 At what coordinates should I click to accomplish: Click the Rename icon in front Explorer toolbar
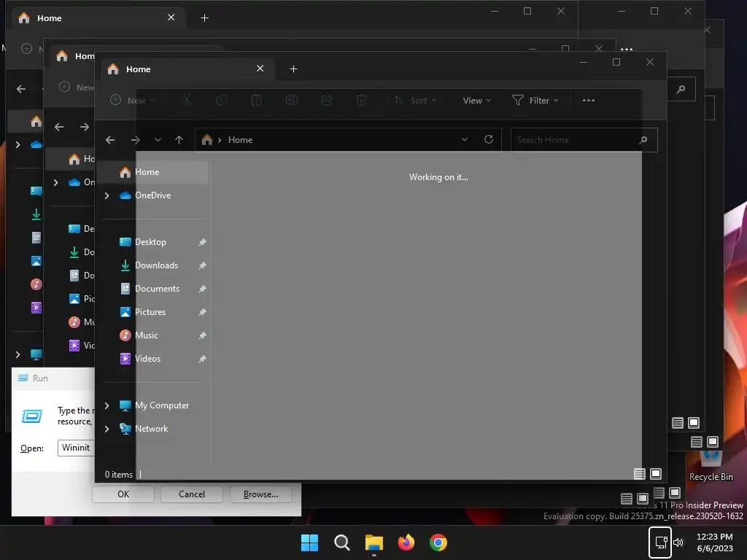tap(292, 100)
